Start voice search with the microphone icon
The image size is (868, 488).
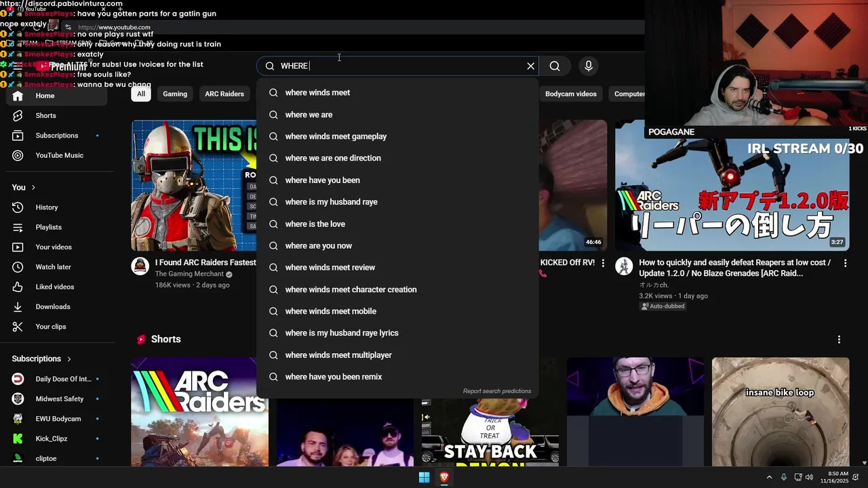pos(589,66)
